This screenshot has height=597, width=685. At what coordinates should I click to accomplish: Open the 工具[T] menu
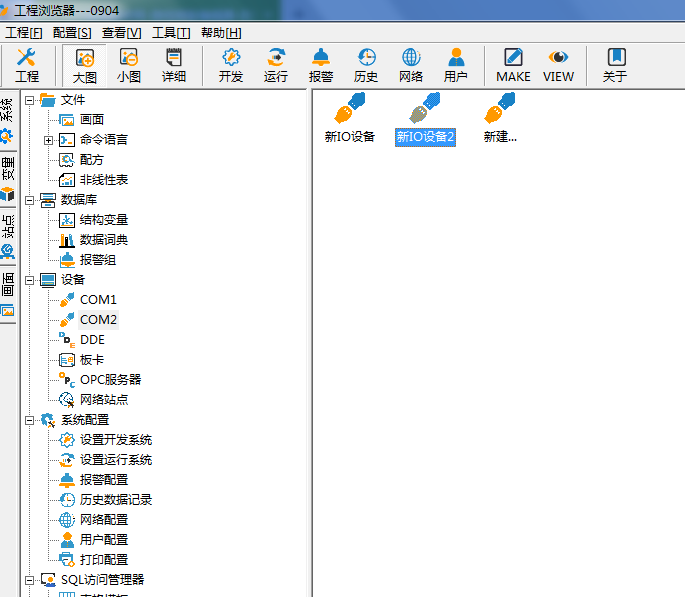pos(171,33)
